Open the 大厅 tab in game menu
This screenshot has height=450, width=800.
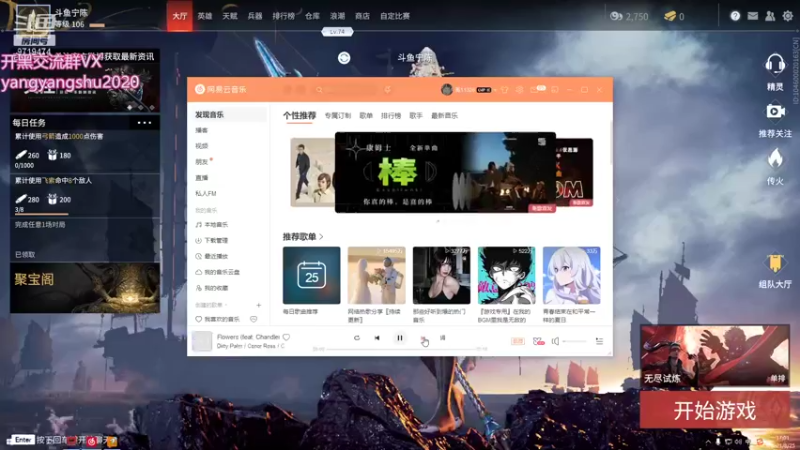180,16
